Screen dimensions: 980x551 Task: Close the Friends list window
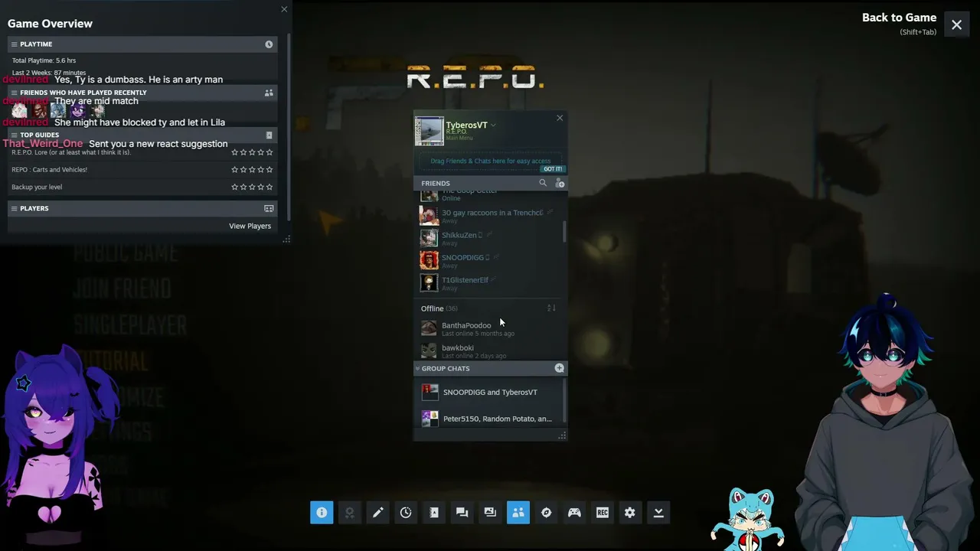point(560,118)
